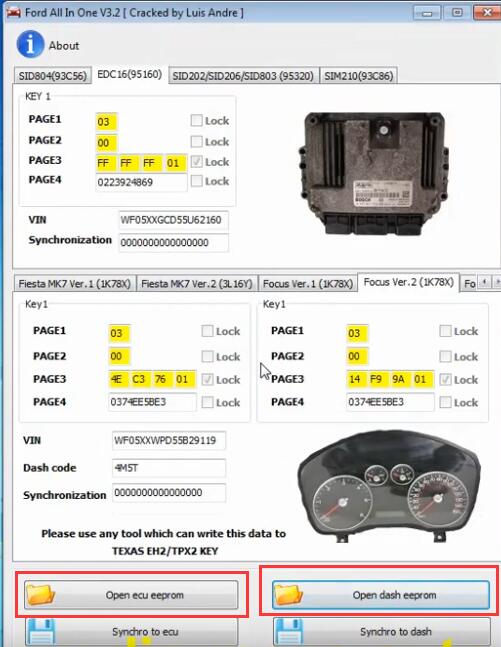Open the About info icon
Screen dimensions: 501x647
point(30,44)
